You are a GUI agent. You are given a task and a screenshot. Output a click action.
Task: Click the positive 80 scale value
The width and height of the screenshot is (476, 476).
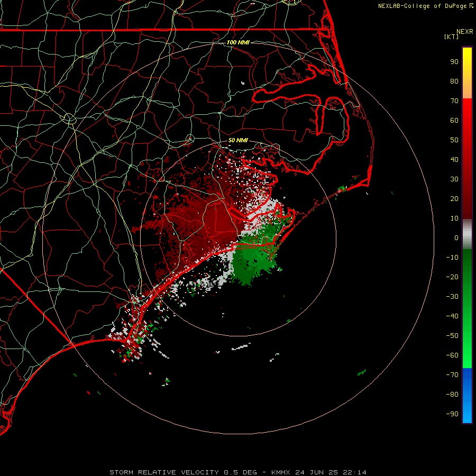(454, 81)
